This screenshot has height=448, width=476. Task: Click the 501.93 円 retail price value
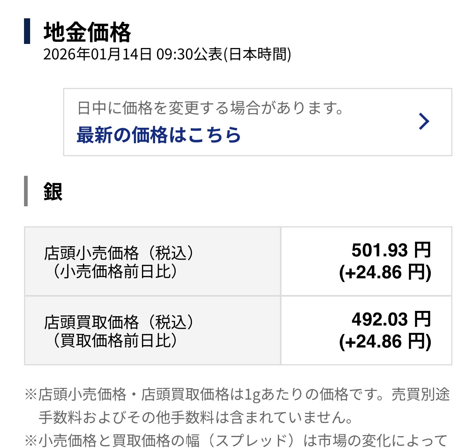click(x=391, y=250)
